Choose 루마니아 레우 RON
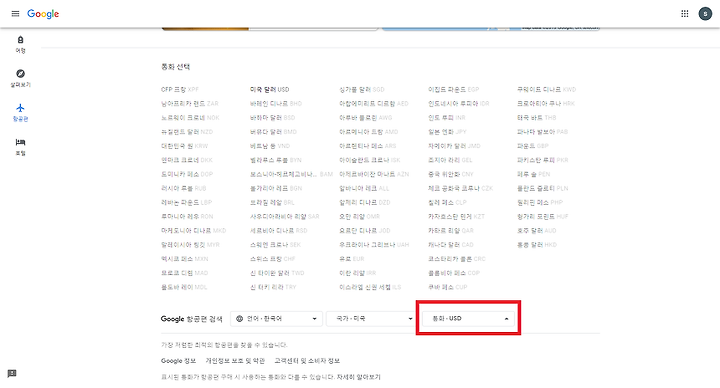 click(187, 217)
